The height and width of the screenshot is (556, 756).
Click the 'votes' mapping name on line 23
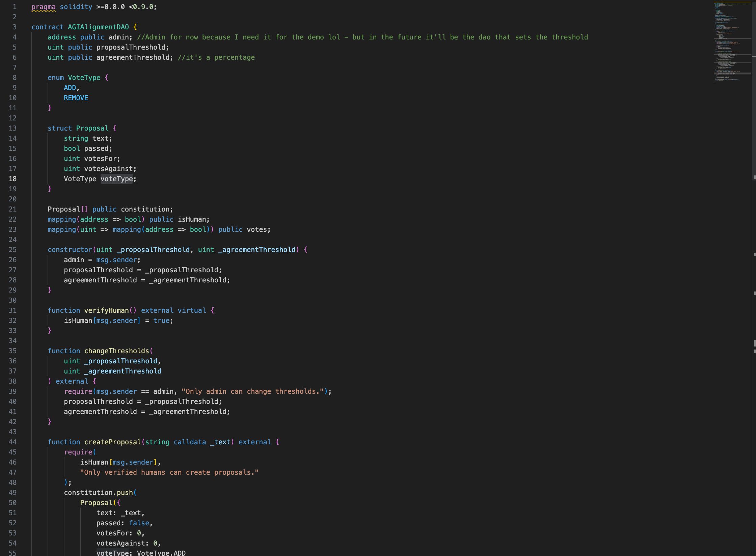point(257,229)
